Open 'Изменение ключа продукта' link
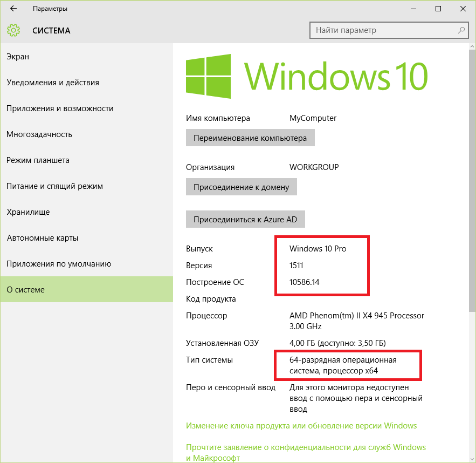The image size is (476, 463). pyautogui.click(x=301, y=426)
